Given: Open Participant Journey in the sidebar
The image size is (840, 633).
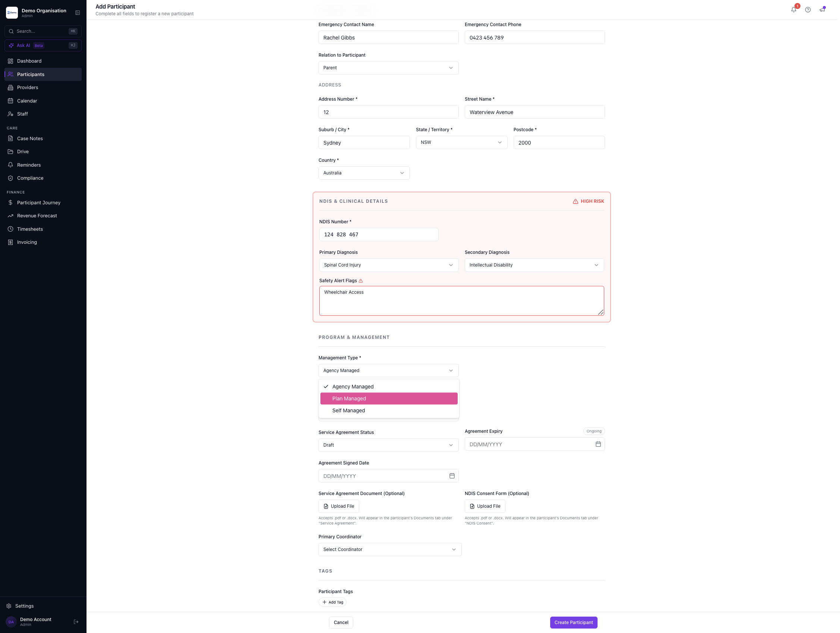Looking at the screenshot, I should point(43,203).
